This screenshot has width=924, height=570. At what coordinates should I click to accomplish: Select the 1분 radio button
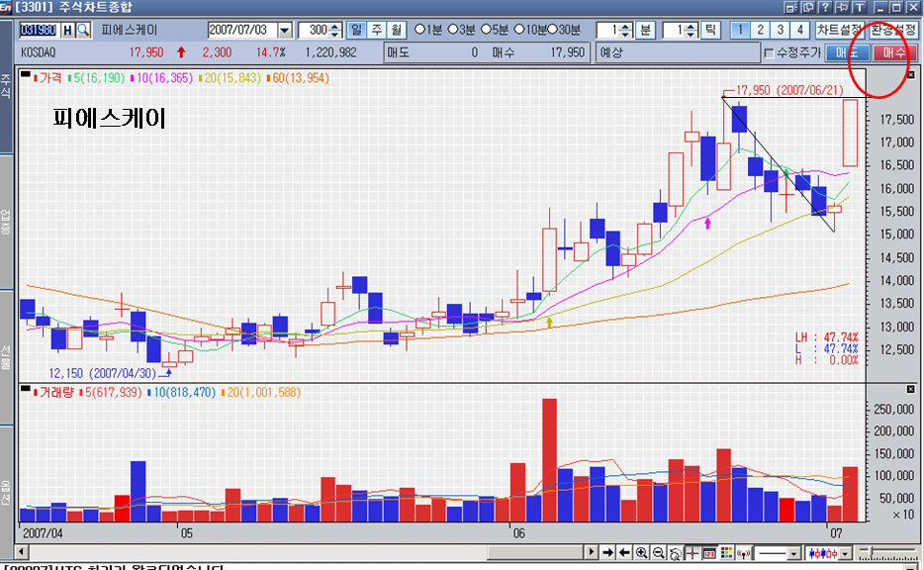point(419,30)
